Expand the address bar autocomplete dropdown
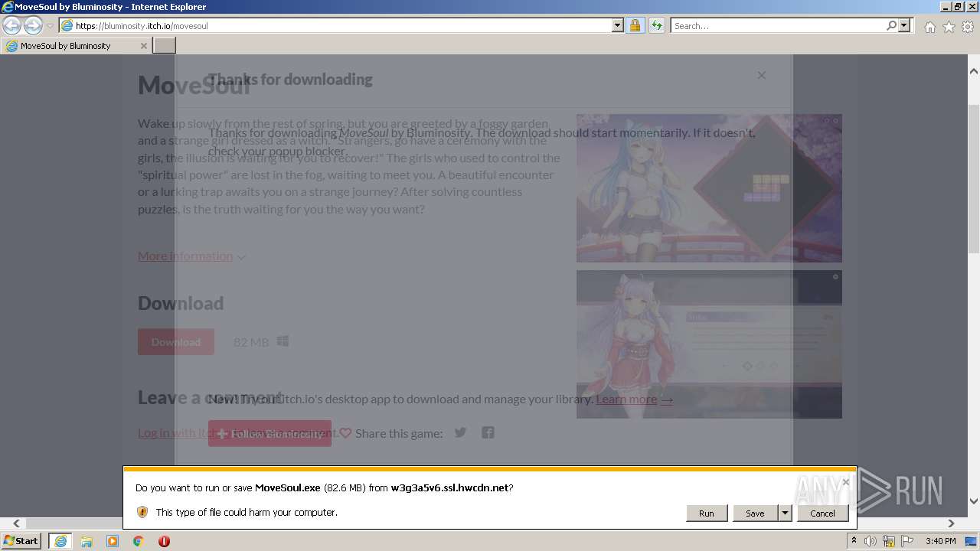Viewport: 980px width, 551px height. pos(618,25)
